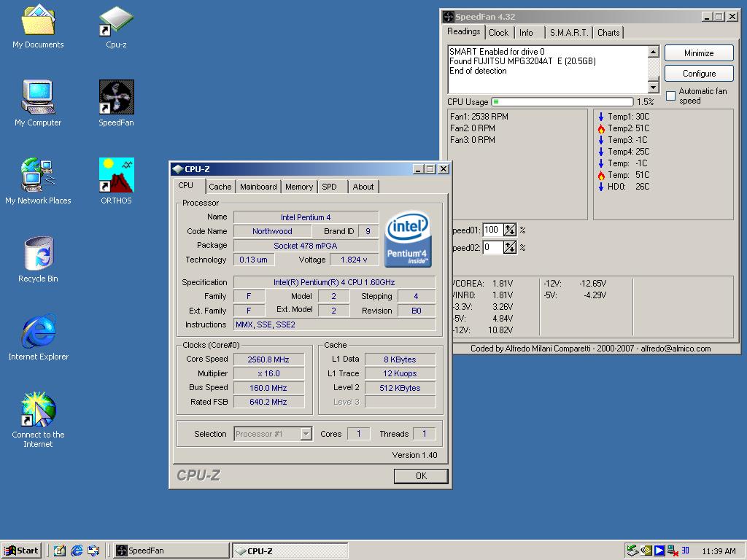
Task: Click the Intel Pentium 4 logo
Action: [408, 239]
